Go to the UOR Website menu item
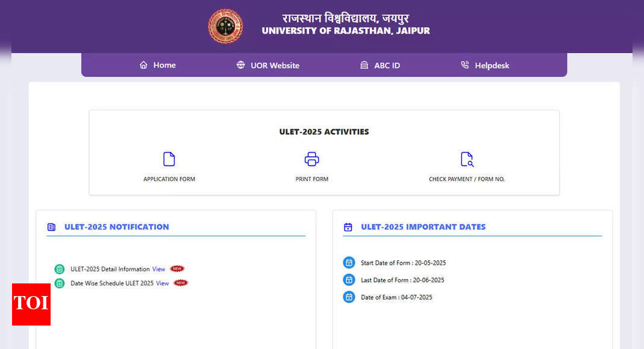 (275, 65)
